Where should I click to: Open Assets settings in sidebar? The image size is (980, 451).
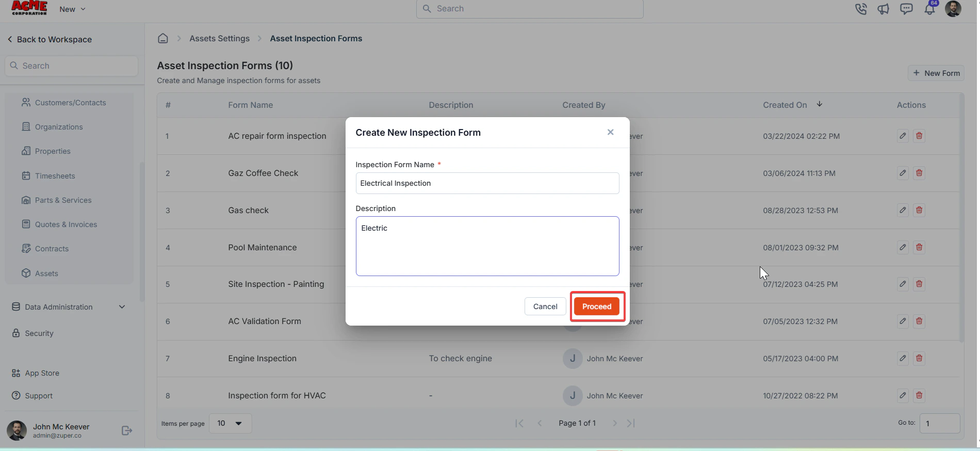(40, 273)
